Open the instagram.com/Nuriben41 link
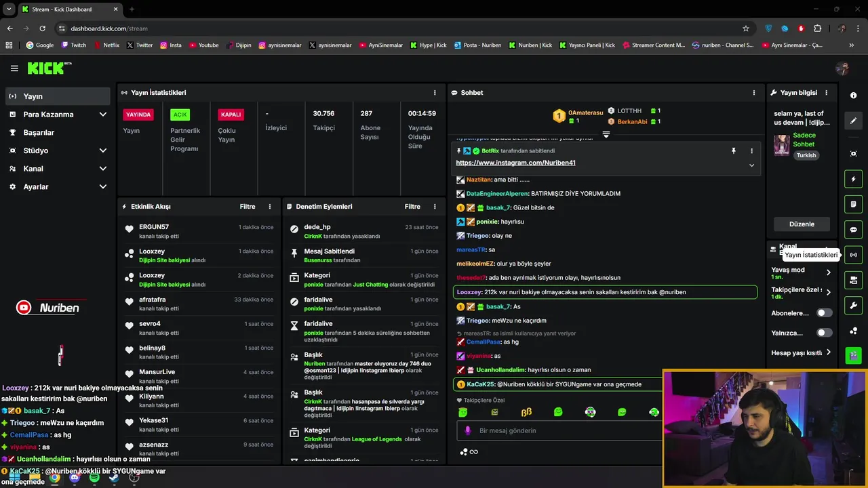The height and width of the screenshot is (488, 868). 515,163
